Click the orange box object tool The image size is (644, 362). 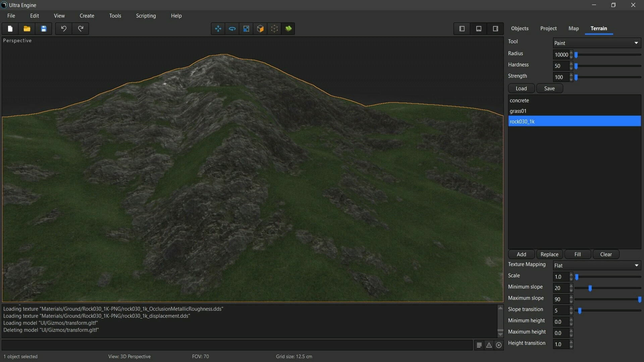[x=260, y=29]
